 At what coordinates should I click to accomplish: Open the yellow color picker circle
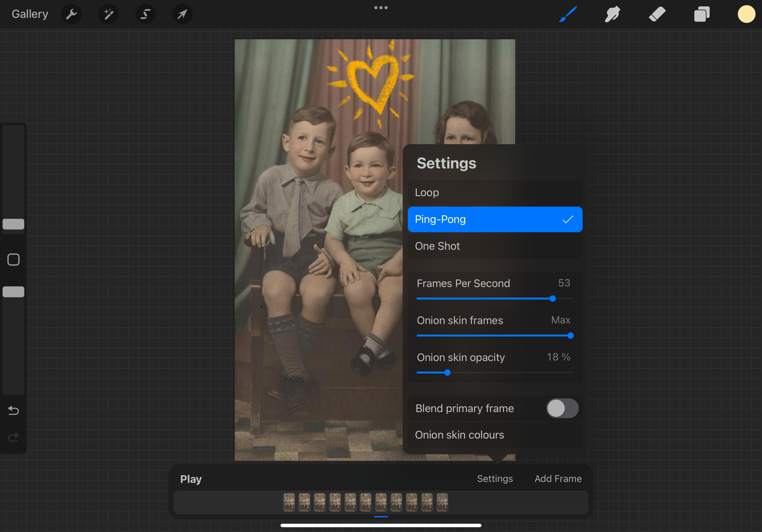point(746,14)
